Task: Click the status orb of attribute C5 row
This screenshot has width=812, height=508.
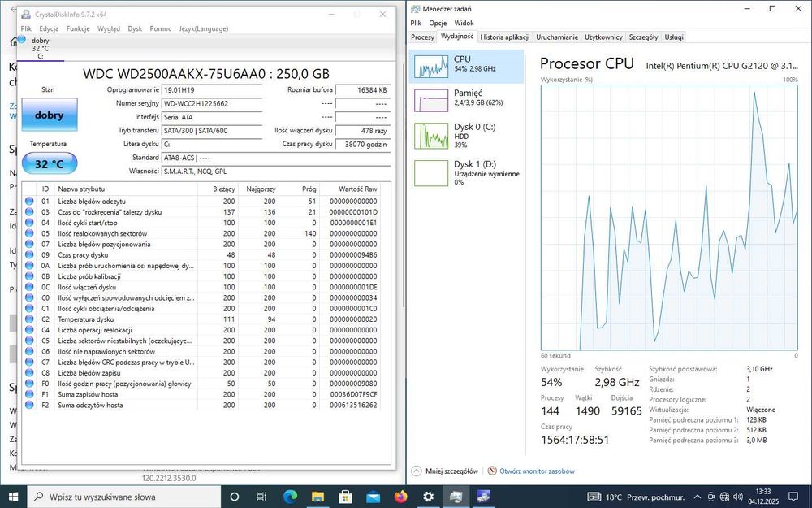Action: click(29, 341)
